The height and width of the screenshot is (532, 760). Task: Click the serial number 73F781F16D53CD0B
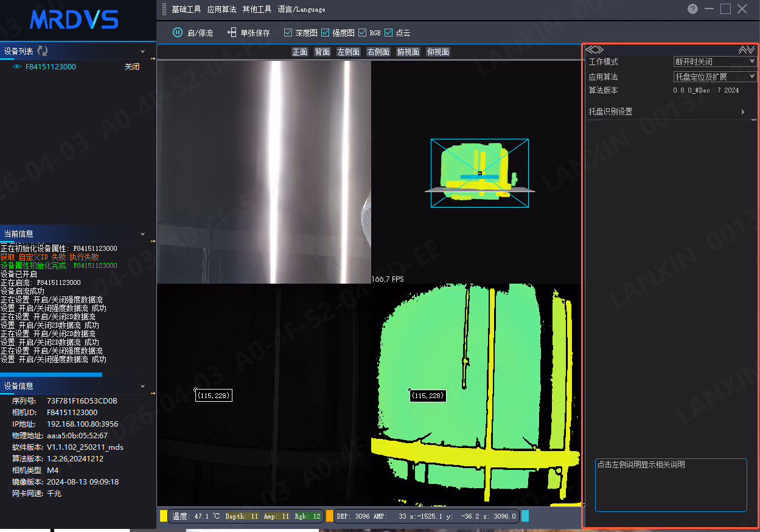[x=82, y=401]
